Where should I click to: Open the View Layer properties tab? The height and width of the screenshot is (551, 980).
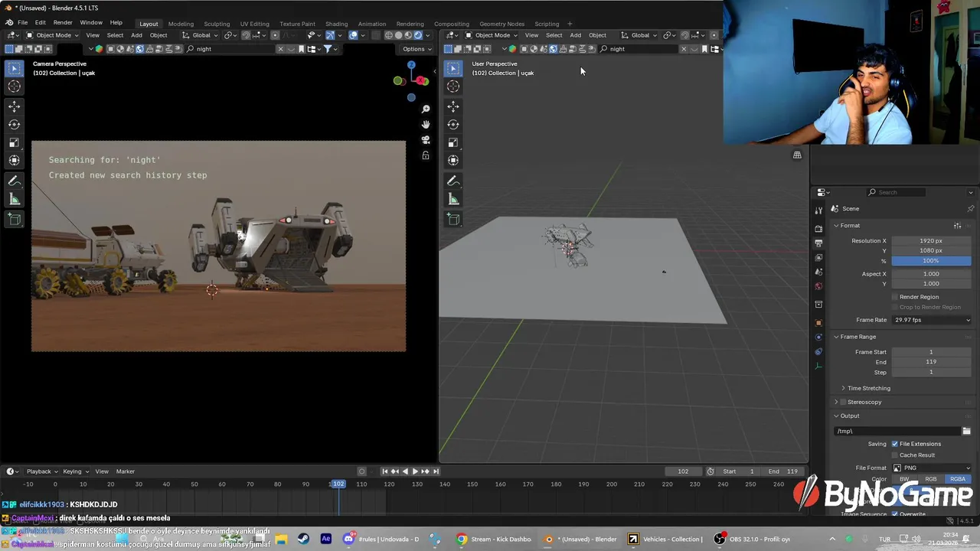(x=818, y=257)
